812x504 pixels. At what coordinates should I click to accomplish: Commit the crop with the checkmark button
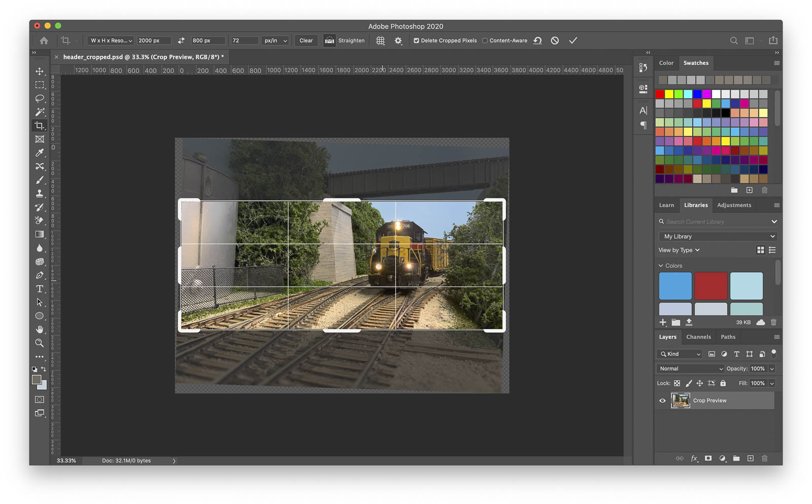coord(573,41)
